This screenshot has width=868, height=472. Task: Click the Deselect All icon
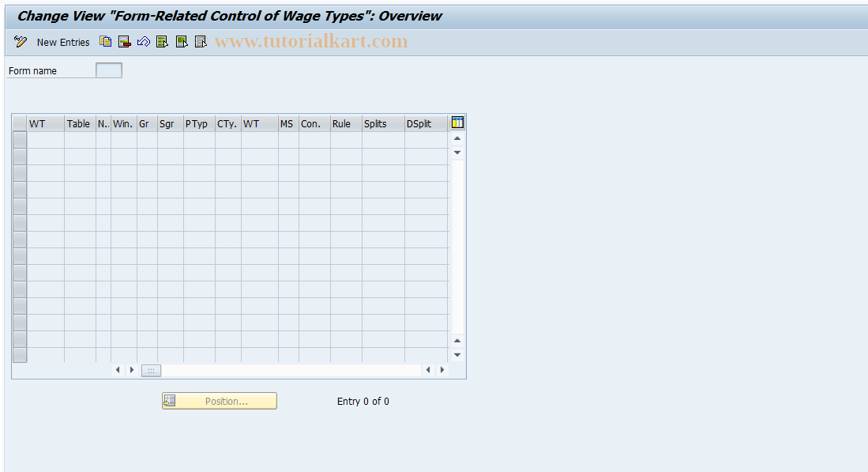(x=201, y=42)
